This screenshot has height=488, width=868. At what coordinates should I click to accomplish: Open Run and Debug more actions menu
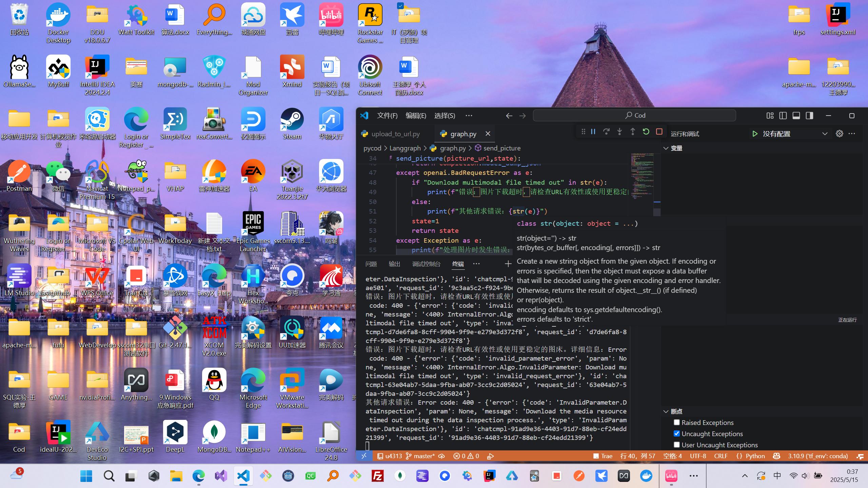click(x=852, y=134)
